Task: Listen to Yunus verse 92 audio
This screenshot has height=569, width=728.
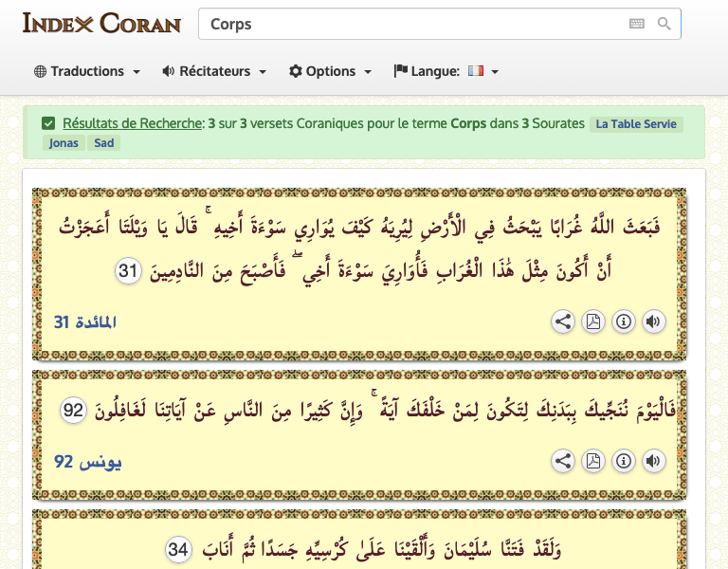Action: pyautogui.click(x=653, y=462)
